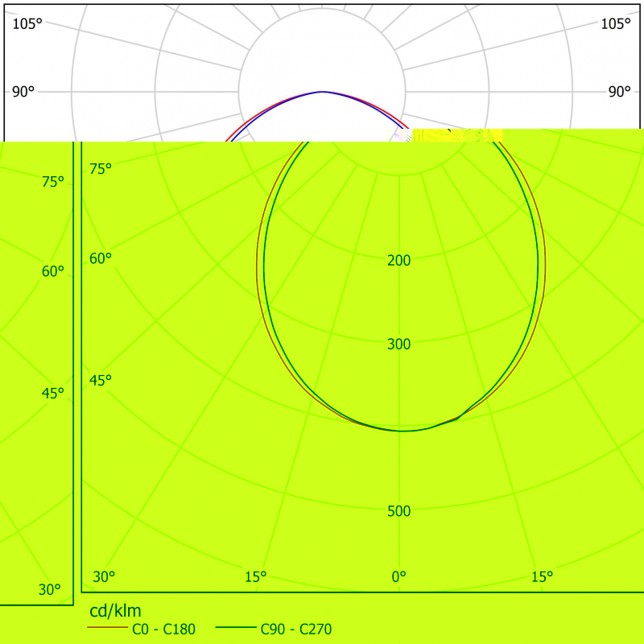The image size is (644, 644).
Task: Click the 105° label at top left
Action: coord(27,23)
